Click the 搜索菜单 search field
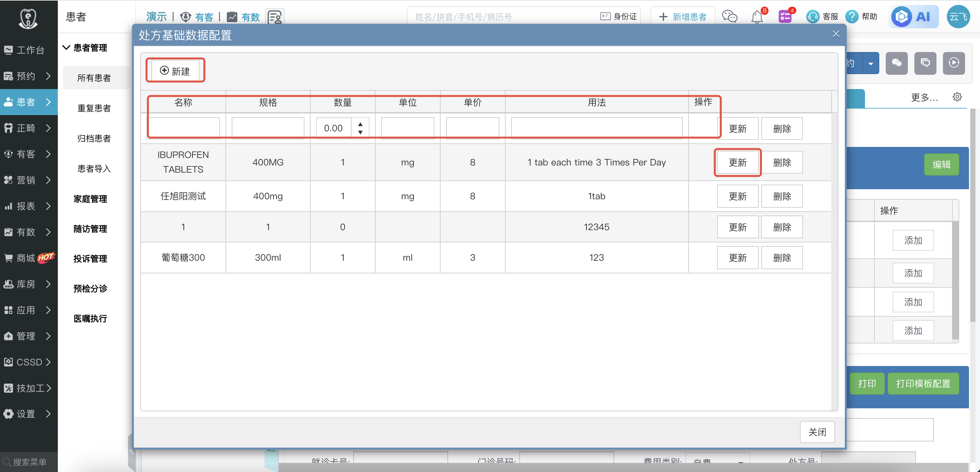 pyautogui.click(x=29, y=462)
